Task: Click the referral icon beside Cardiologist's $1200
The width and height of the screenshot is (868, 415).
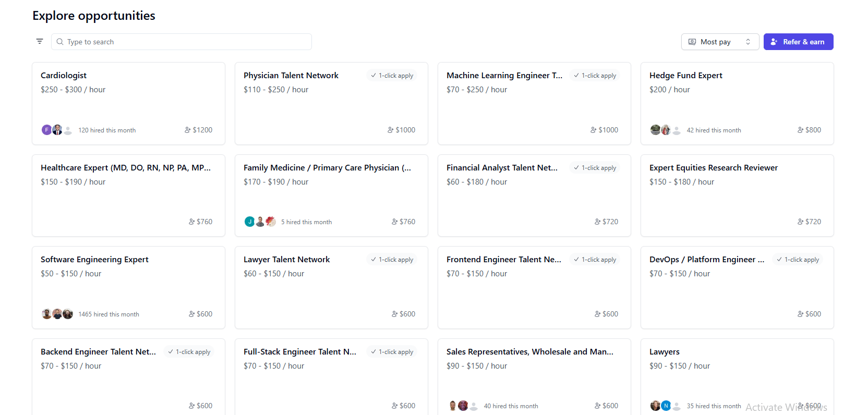Action: [188, 130]
